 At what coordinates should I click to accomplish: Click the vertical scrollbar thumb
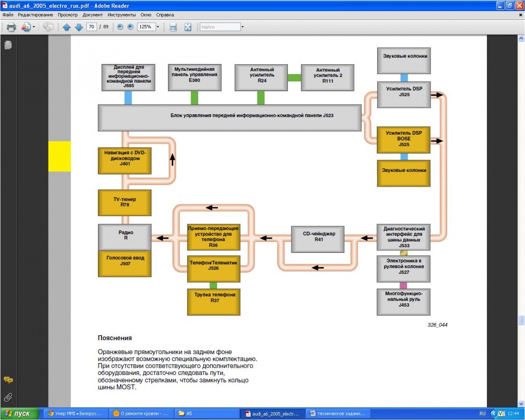click(521, 321)
